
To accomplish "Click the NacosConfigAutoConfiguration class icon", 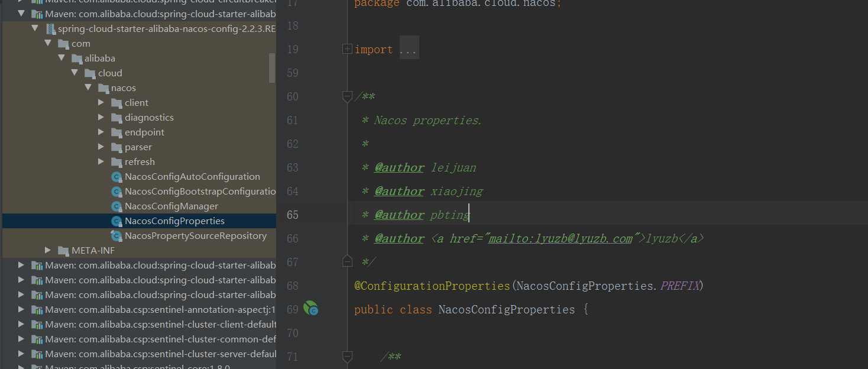I will coord(116,177).
